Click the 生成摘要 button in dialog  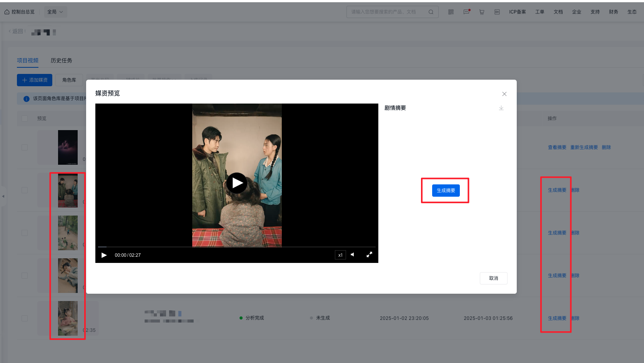pyautogui.click(x=446, y=191)
